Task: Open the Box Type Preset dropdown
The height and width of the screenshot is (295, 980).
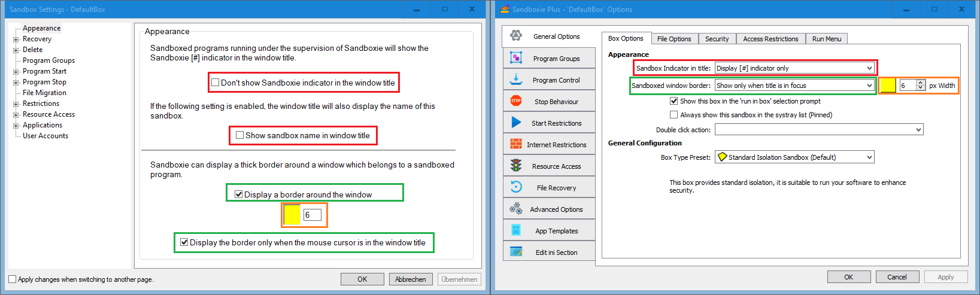Action: click(x=794, y=157)
